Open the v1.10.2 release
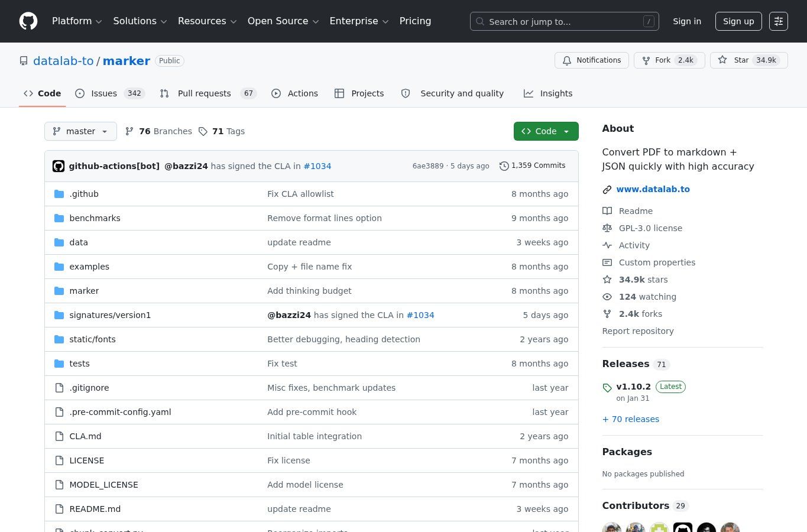 coord(633,387)
